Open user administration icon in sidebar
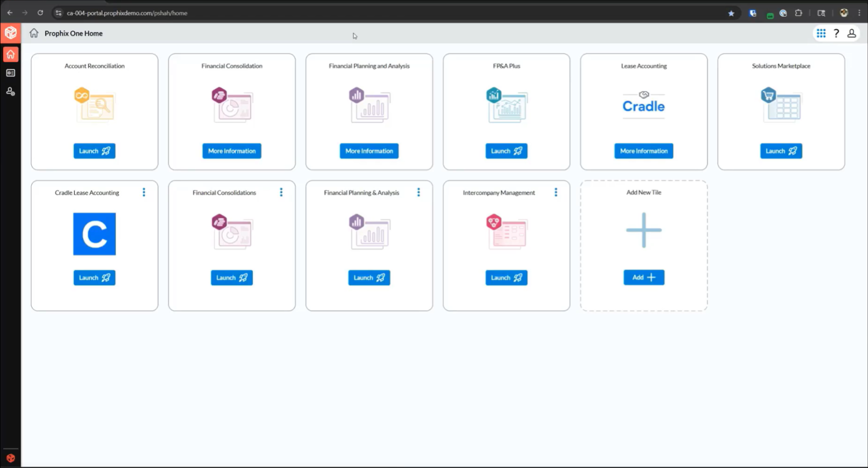Image resolution: width=868 pixels, height=468 pixels. click(10, 92)
